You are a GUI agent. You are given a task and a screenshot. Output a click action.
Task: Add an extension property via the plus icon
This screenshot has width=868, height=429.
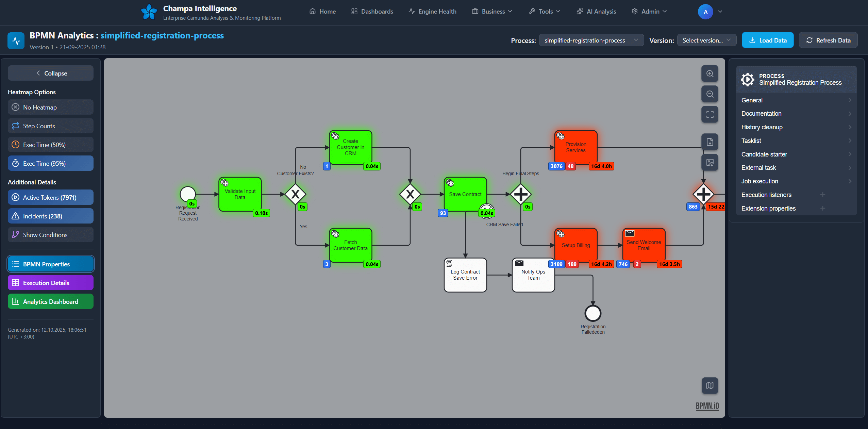(x=823, y=208)
